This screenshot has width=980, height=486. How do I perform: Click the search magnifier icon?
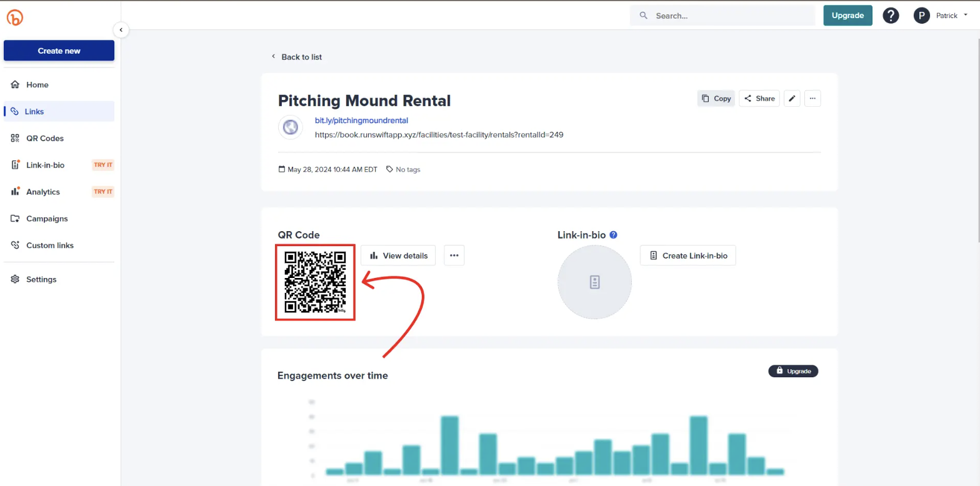[642, 16]
